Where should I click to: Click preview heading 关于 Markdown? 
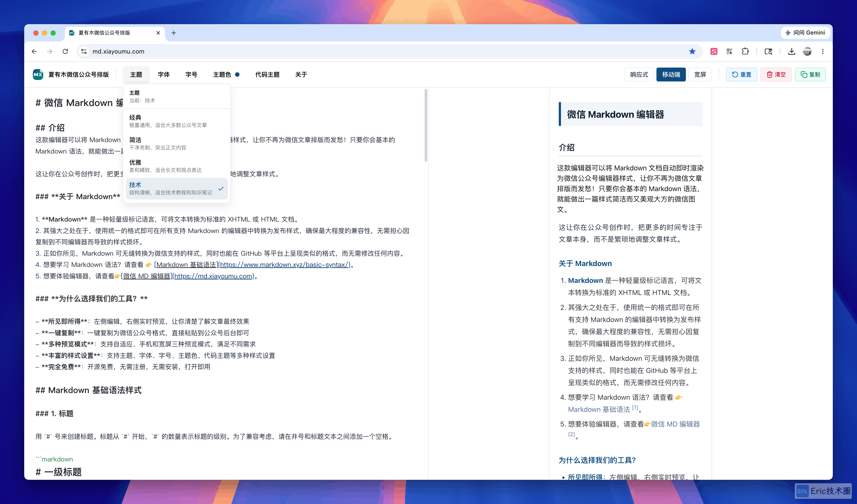pos(585,263)
